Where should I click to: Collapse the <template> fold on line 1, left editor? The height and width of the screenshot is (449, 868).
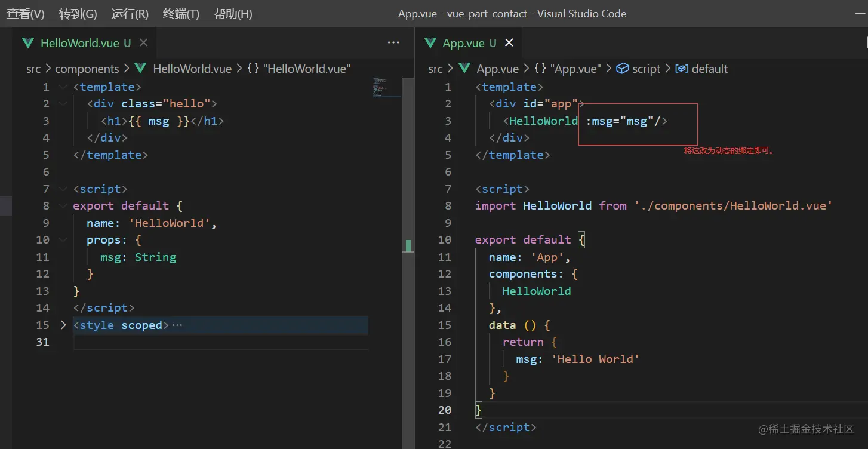tap(63, 87)
